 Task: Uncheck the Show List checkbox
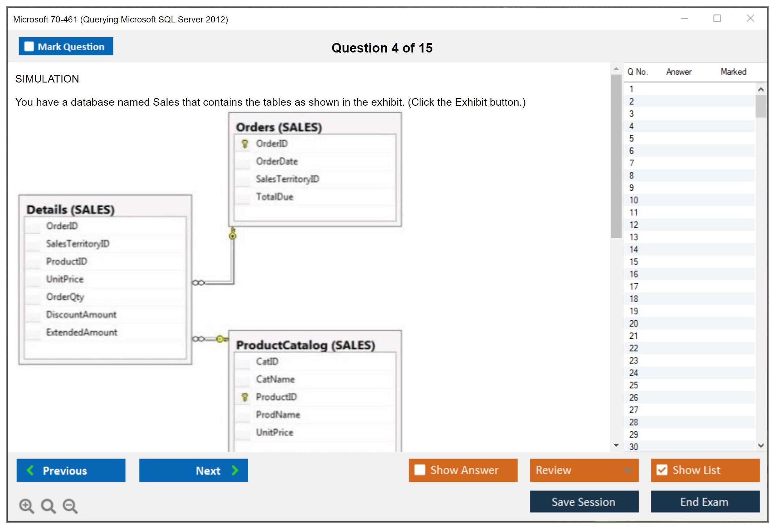click(x=662, y=470)
